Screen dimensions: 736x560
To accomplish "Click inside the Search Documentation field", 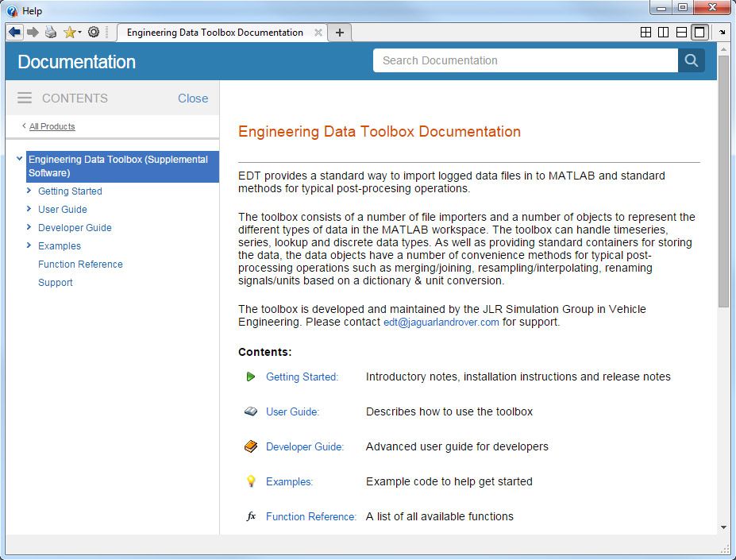I will coord(524,60).
